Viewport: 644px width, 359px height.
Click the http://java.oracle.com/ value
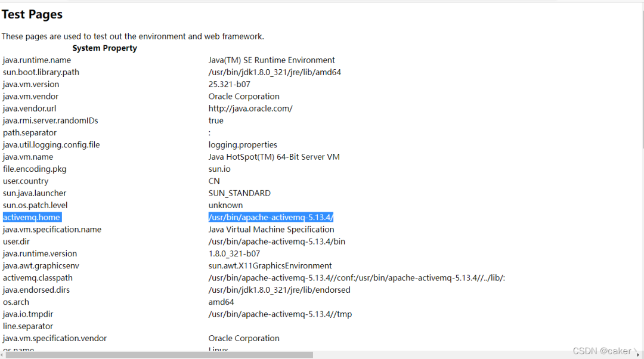click(250, 109)
